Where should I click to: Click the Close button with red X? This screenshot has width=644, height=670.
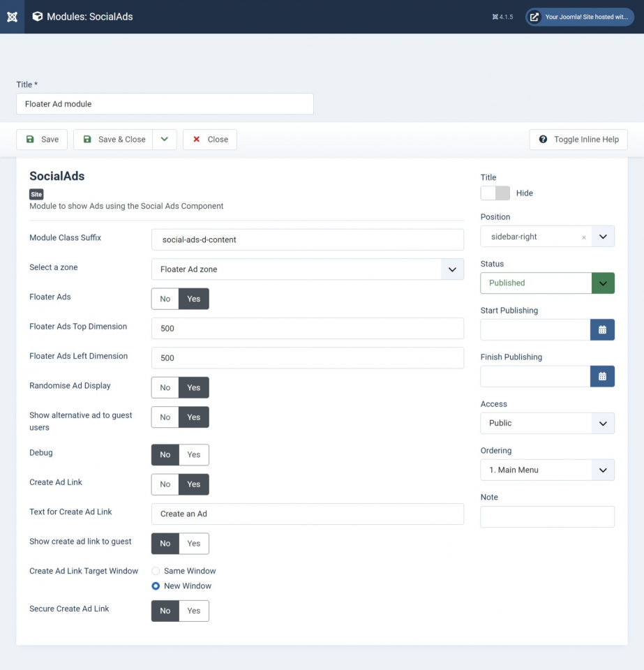point(210,140)
